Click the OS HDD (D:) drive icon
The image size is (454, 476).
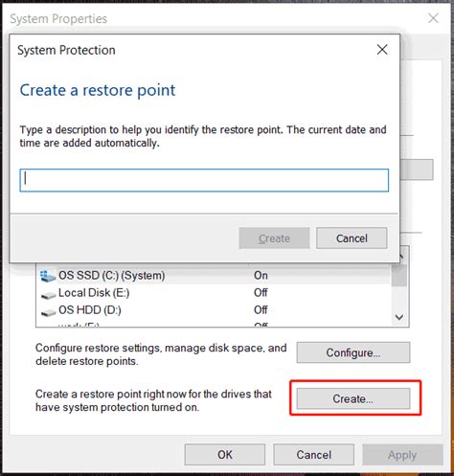point(48,312)
